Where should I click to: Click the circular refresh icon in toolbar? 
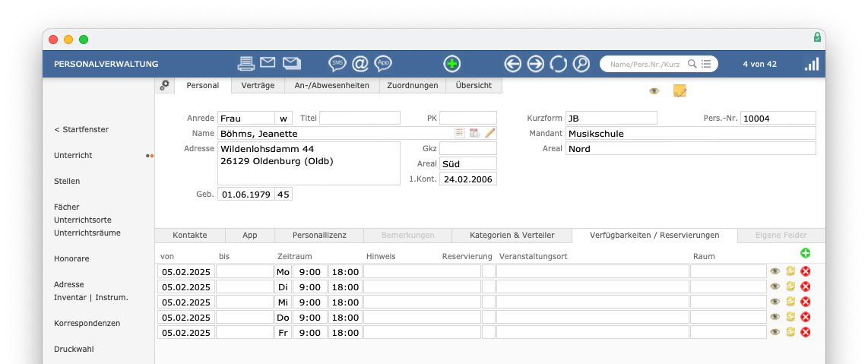point(559,64)
